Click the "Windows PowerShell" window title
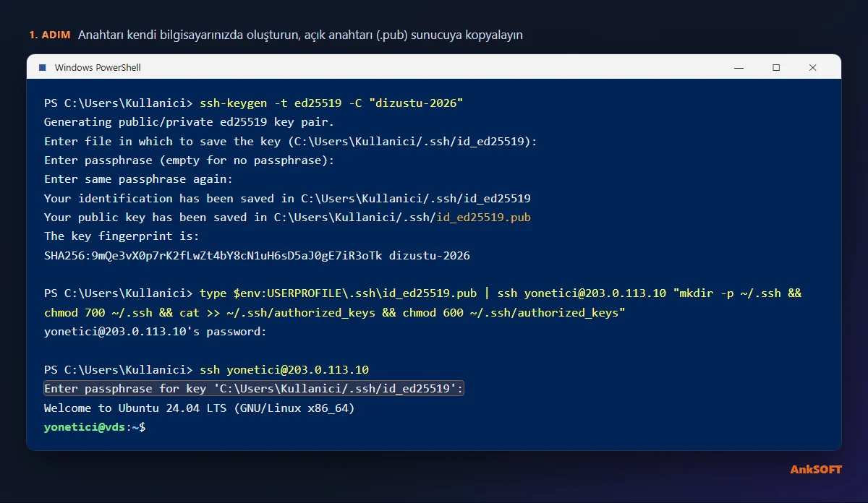Image resolution: width=868 pixels, height=503 pixels. click(98, 67)
